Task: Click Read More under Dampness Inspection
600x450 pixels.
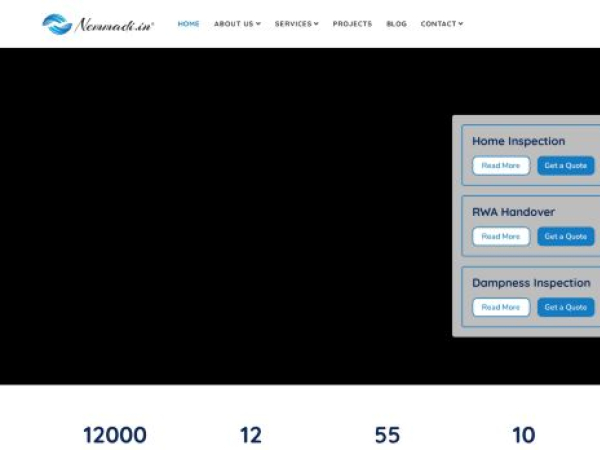Action: 501,307
